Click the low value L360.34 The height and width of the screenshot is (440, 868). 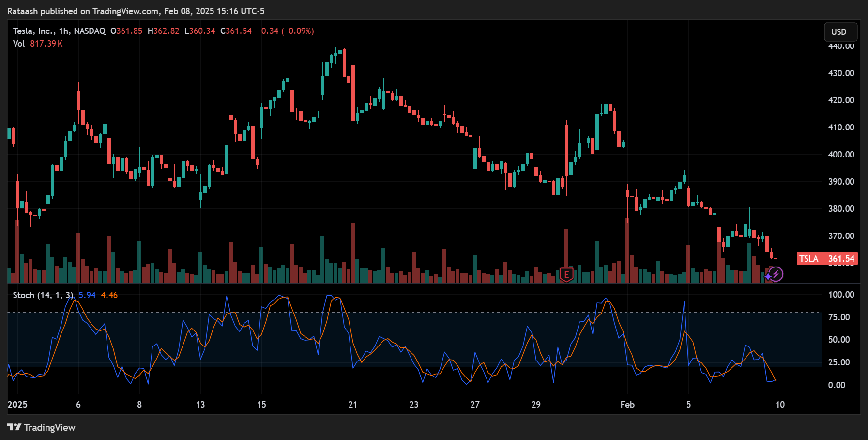pos(200,31)
